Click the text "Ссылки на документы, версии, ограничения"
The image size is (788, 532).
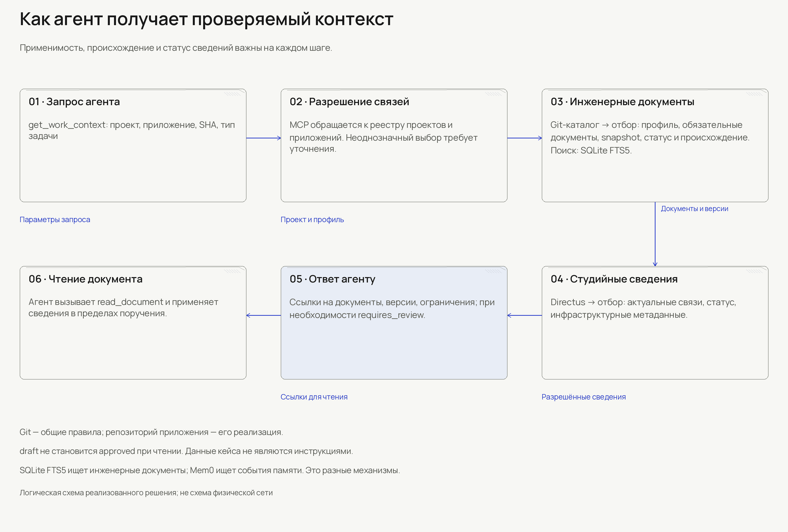pyautogui.click(x=383, y=302)
